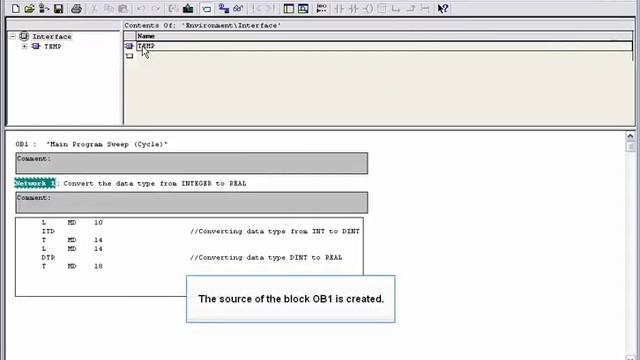Print the block using the printer icon
Viewport: 640px width, 360px height.
point(76,9)
